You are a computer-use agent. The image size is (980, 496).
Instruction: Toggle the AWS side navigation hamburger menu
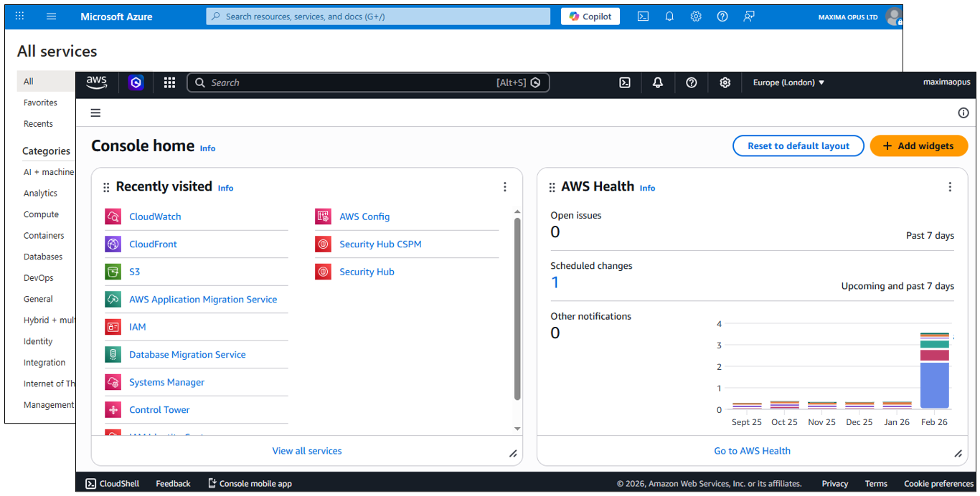(95, 113)
